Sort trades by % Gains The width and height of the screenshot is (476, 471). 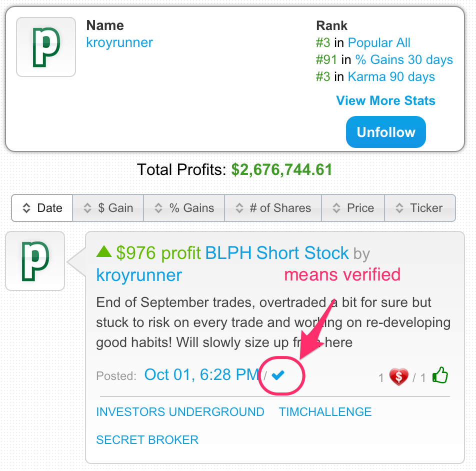point(184,208)
